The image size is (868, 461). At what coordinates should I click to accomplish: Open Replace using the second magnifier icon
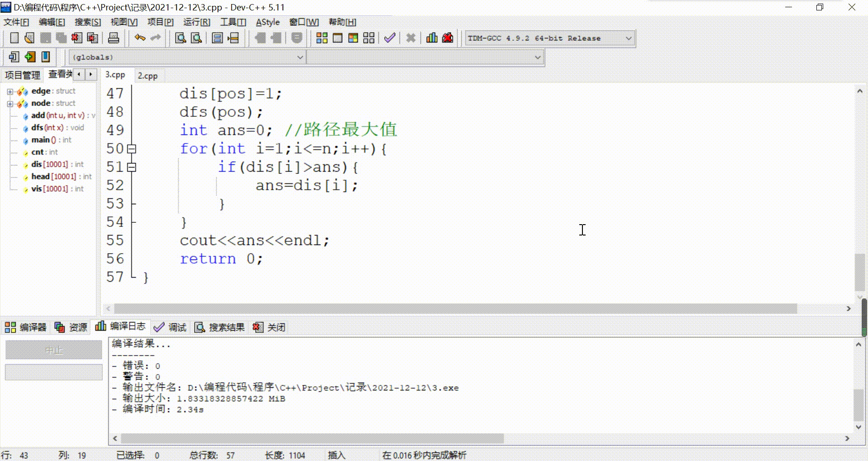[196, 38]
